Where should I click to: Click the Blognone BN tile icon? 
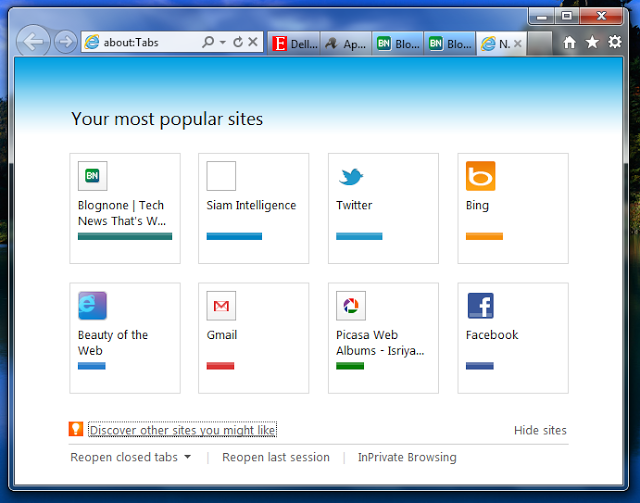coord(93,176)
